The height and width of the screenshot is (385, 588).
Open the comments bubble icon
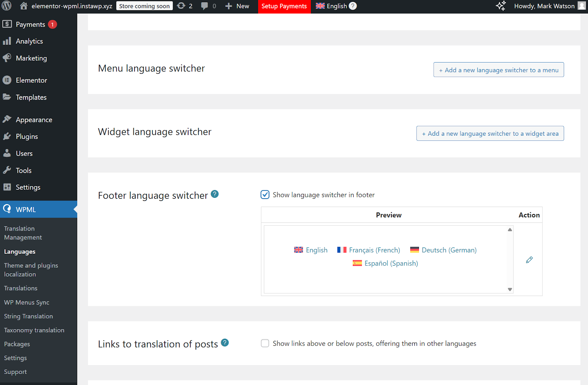coord(205,6)
